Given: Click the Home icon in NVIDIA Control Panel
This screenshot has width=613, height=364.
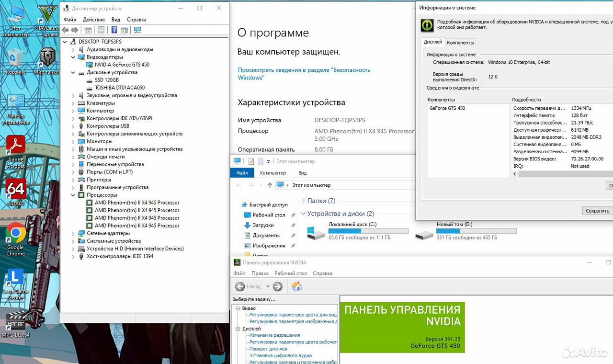Looking at the screenshot, I should coord(296,286).
